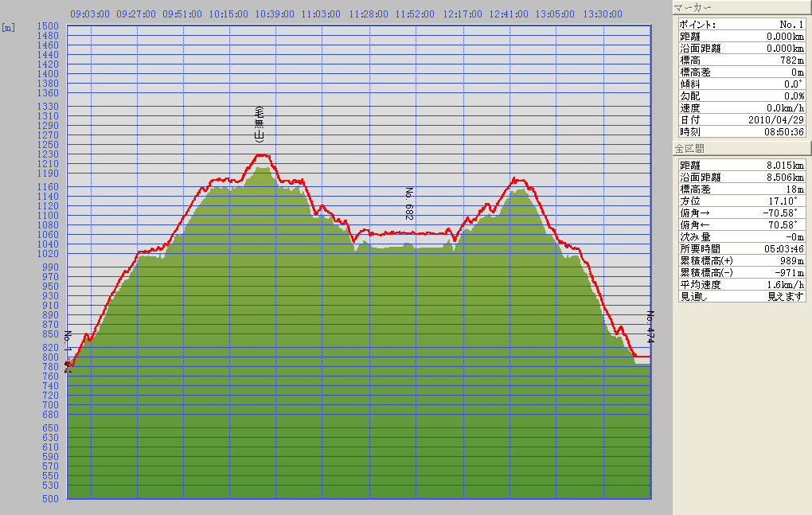Click the 時刻 row showing 08:50:36

(x=742, y=131)
